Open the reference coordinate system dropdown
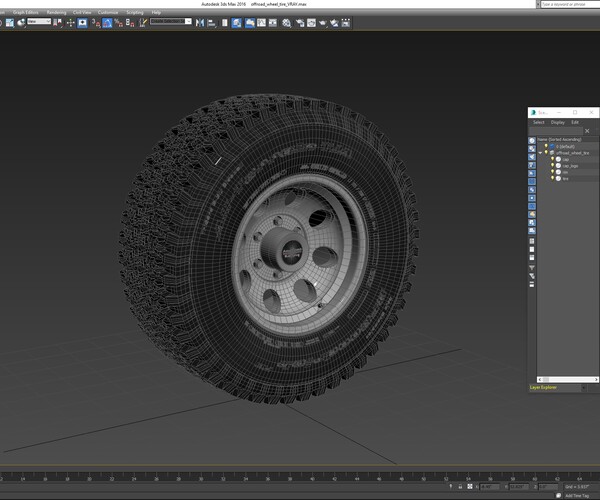 [39, 21]
